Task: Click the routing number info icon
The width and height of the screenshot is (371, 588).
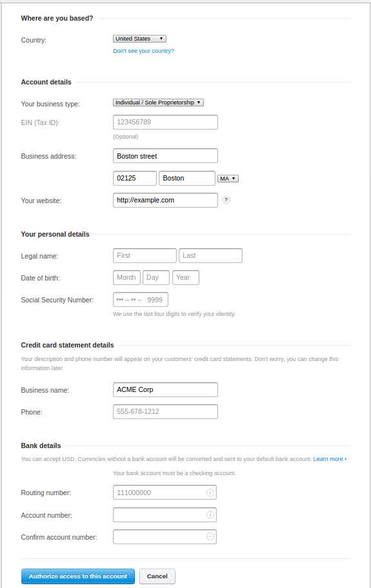Action: pos(210,493)
